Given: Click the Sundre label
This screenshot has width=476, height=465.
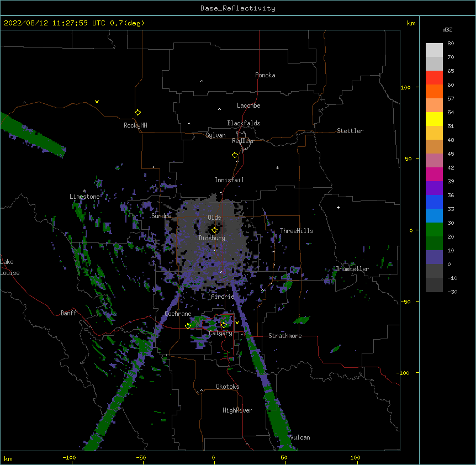Looking at the screenshot, I should coord(161,216).
